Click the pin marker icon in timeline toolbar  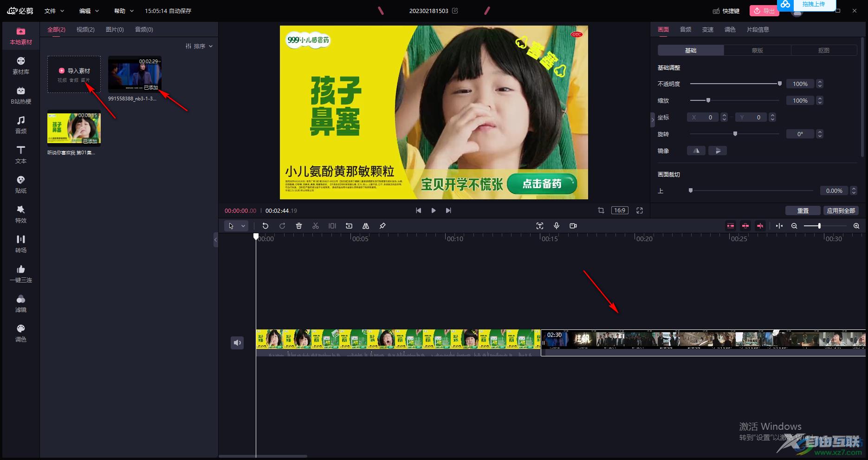(x=382, y=226)
